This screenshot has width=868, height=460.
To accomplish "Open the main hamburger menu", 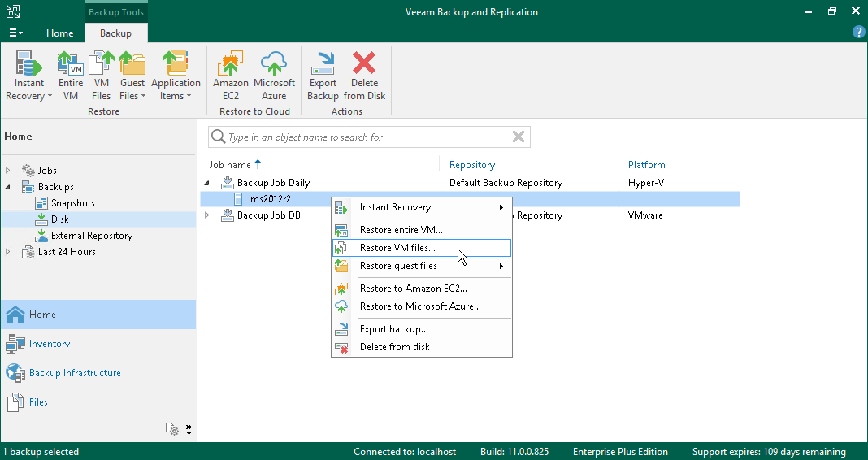I will 15,33.
